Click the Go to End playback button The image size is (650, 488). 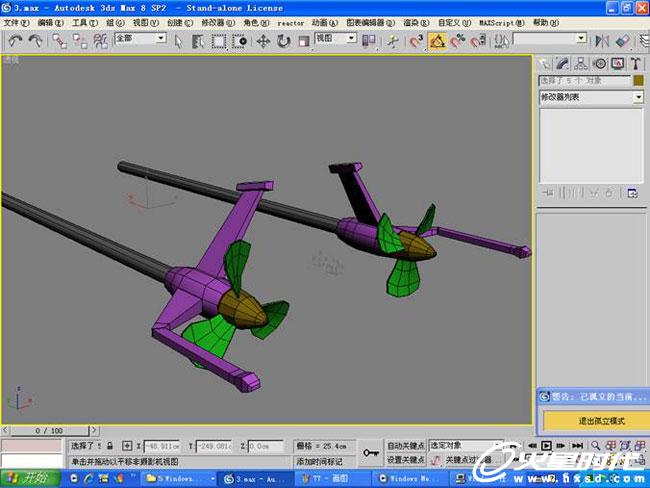(x=577, y=445)
